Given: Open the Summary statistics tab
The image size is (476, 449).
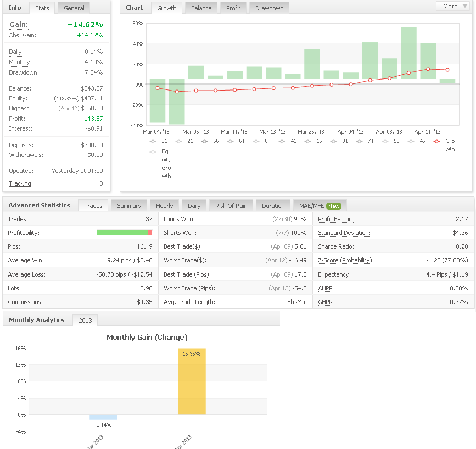Looking at the screenshot, I should coord(129,206).
